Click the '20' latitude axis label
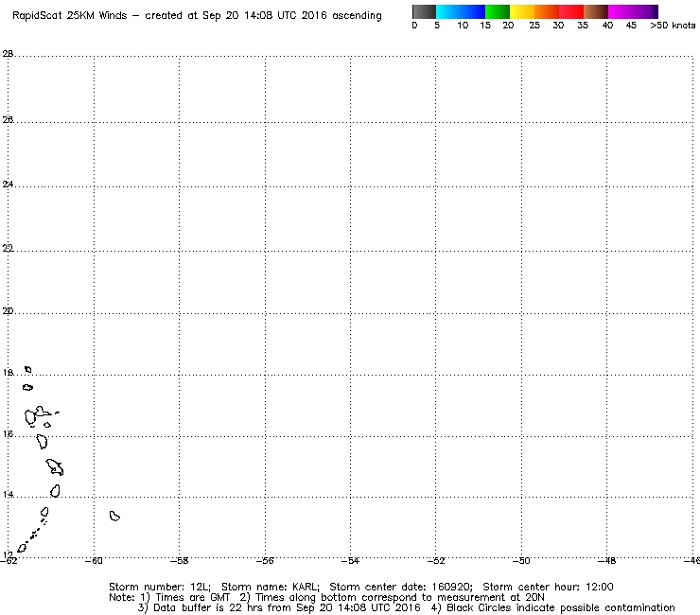 click(8, 311)
